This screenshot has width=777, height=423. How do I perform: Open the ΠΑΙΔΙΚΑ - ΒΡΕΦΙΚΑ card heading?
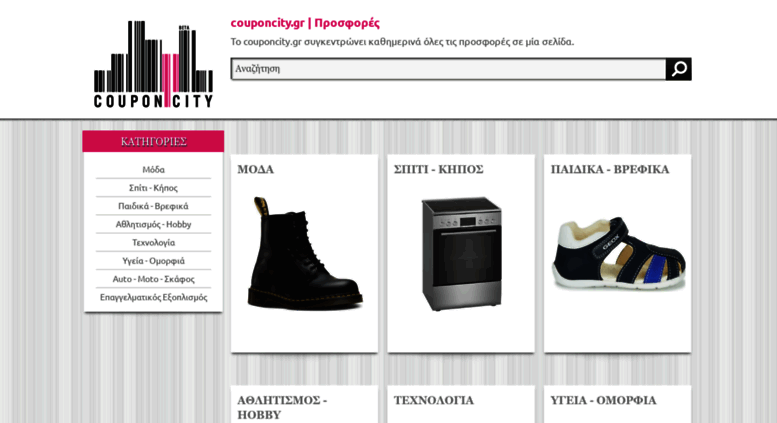click(610, 169)
